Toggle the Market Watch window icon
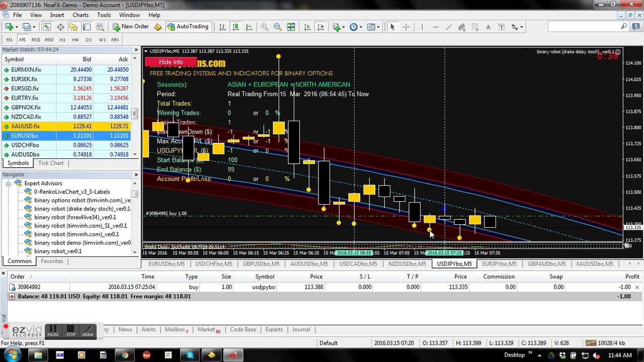This screenshot has width=644, height=362. 47,27
